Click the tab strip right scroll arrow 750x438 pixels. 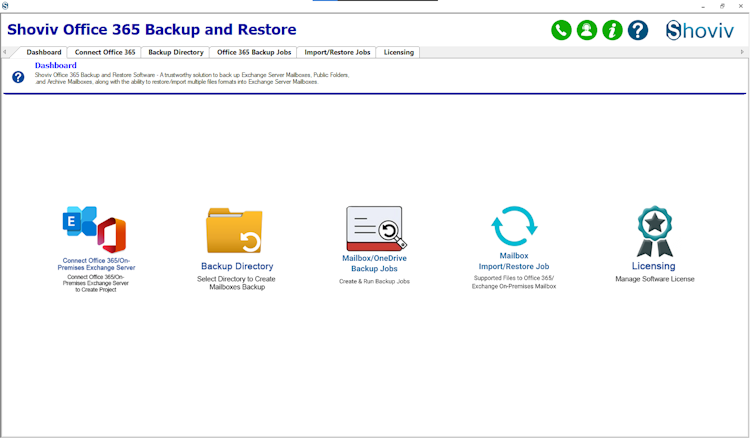pyautogui.click(x=742, y=52)
